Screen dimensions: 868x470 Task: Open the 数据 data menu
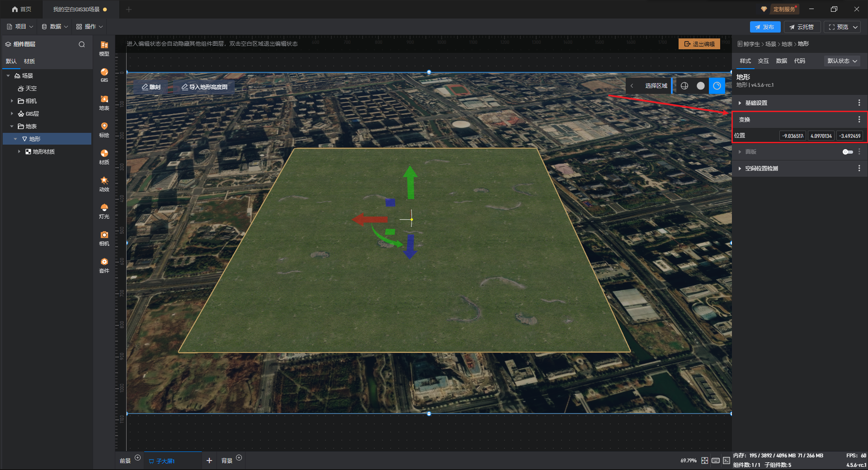(55, 27)
